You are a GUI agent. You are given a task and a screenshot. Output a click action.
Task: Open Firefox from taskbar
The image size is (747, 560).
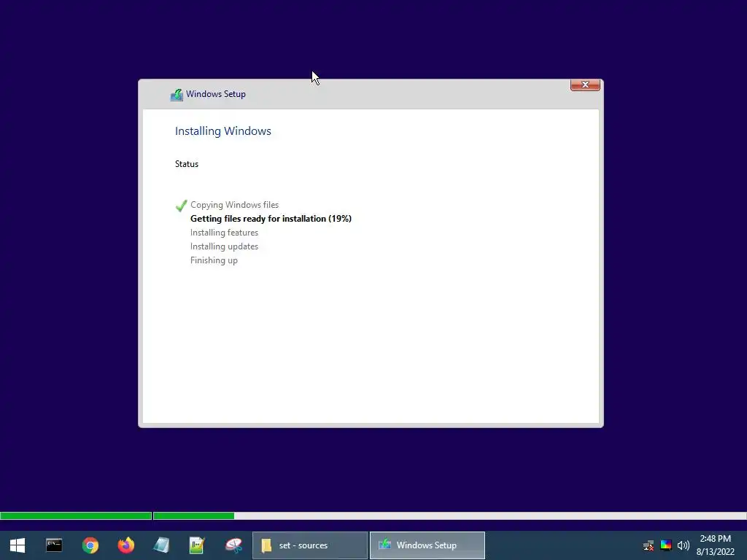[x=126, y=545]
